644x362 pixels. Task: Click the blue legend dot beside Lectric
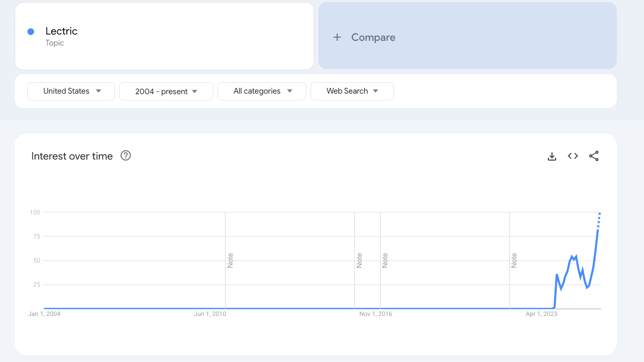pos(30,31)
